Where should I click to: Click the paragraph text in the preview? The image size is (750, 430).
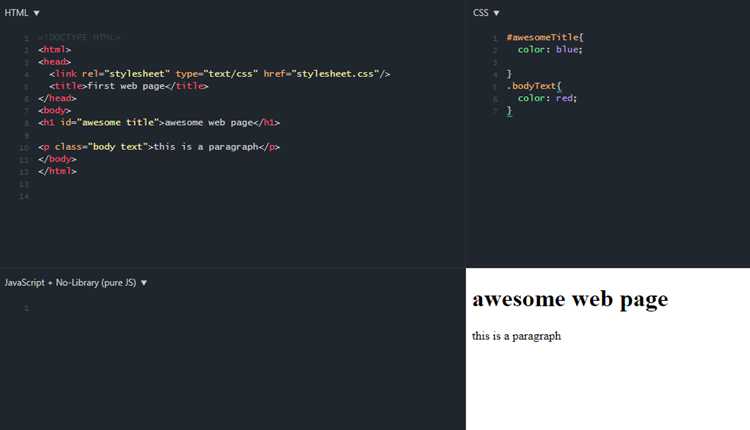(x=517, y=336)
